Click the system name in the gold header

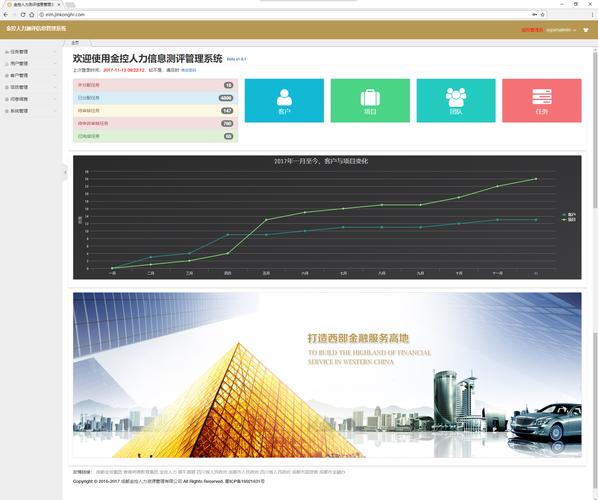point(36,29)
